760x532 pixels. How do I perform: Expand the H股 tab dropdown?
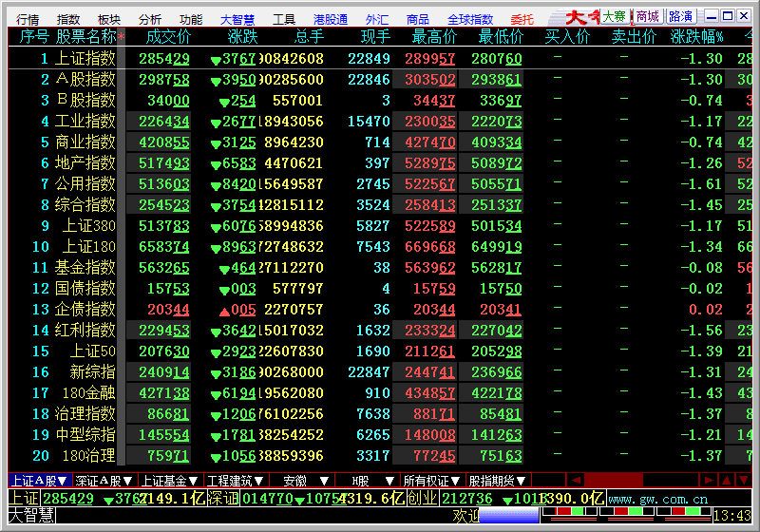(x=389, y=481)
